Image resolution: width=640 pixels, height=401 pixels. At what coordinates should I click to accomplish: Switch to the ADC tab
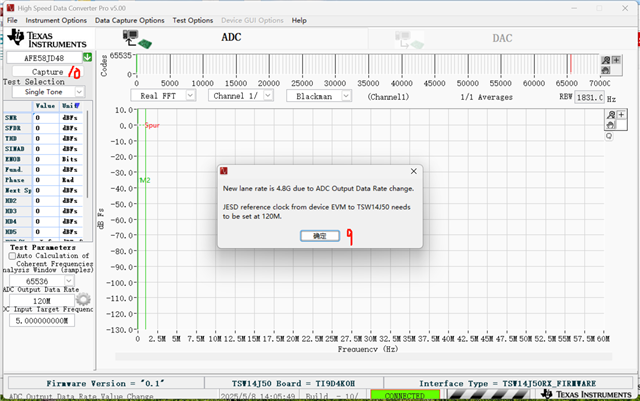click(x=231, y=38)
